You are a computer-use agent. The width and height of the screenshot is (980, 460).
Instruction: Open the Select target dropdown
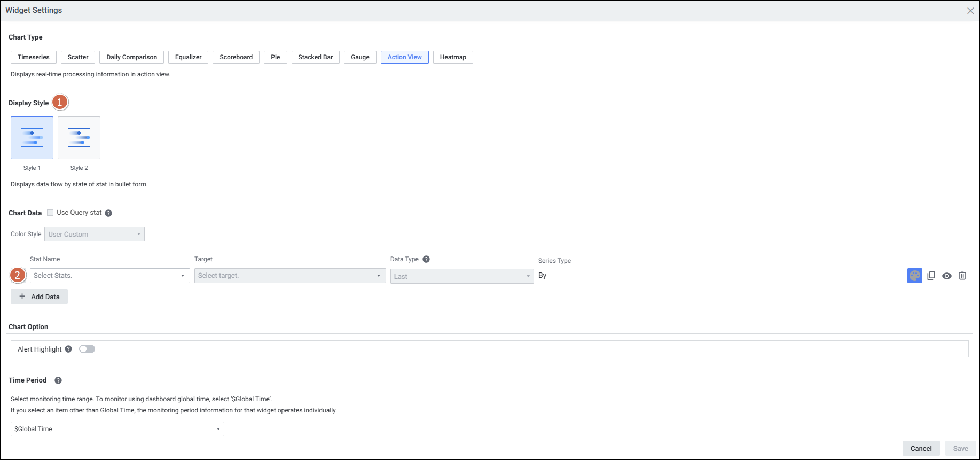pos(289,276)
